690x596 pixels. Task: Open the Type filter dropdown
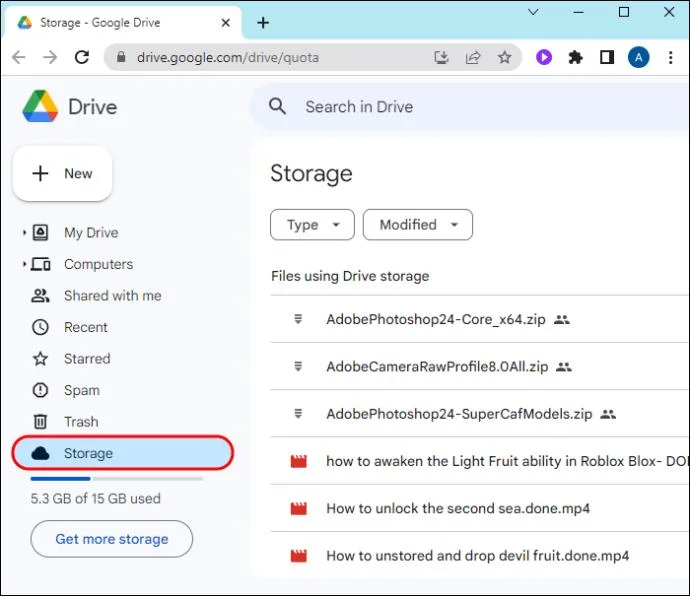(312, 225)
